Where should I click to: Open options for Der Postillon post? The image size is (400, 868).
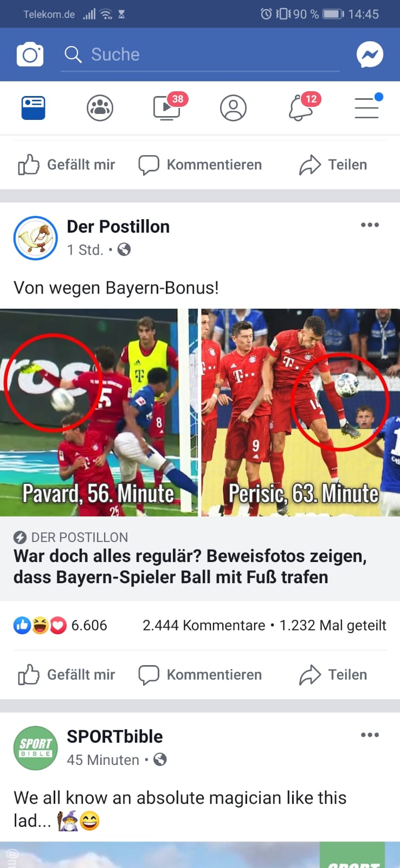coord(370,225)
